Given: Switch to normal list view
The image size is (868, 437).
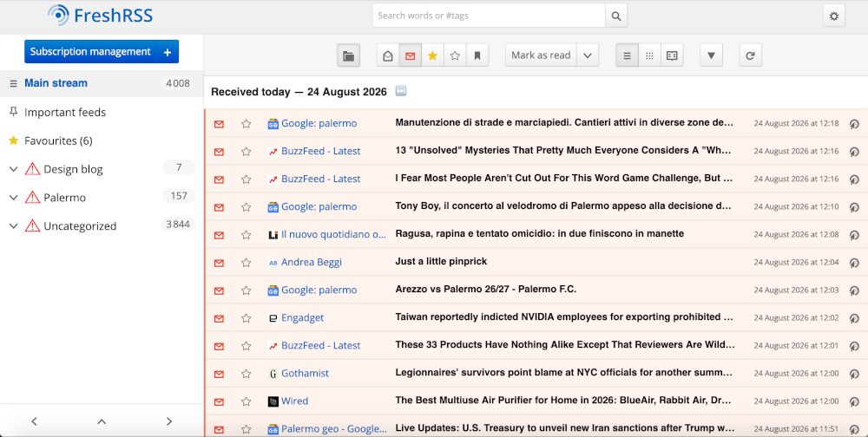Looking at the screenshot, I should click(x=628, y=55).
